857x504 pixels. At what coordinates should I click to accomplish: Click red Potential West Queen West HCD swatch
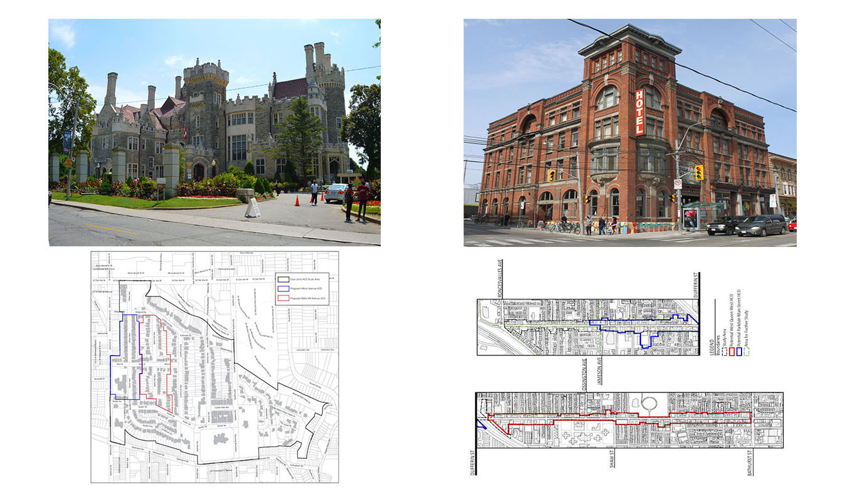tap(731, 350)
